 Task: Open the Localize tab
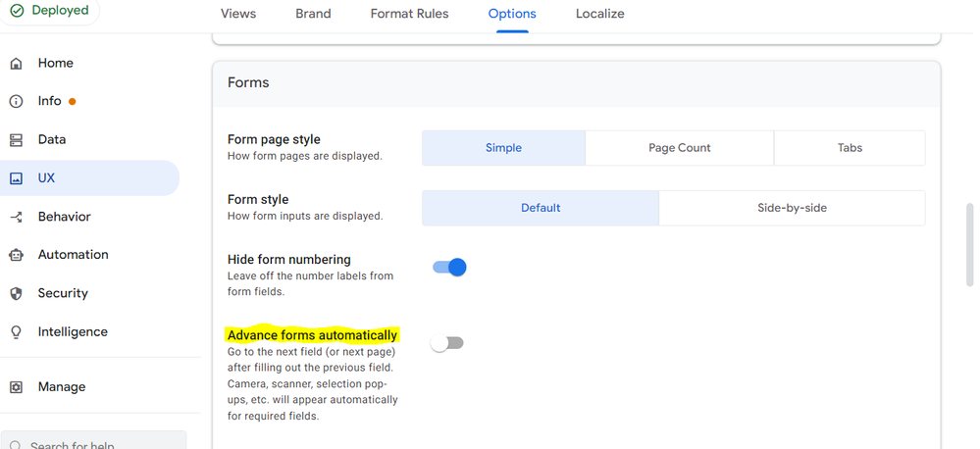600,14
